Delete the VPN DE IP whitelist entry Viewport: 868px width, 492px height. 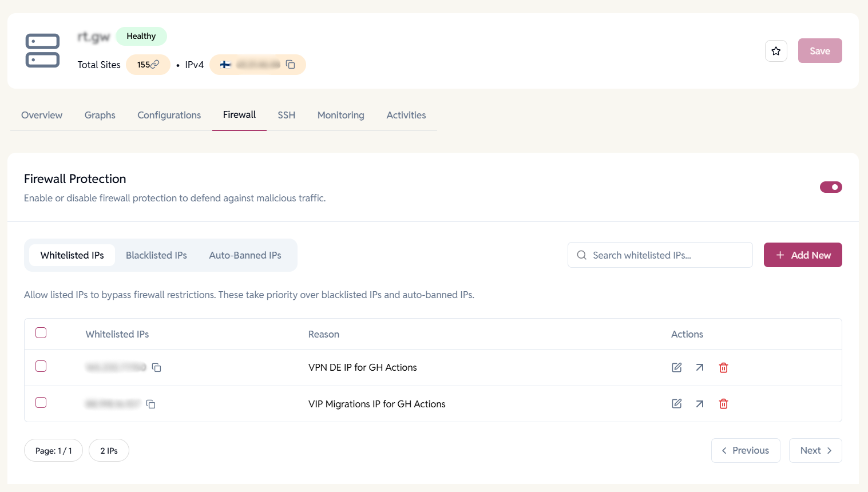(723, 367)
